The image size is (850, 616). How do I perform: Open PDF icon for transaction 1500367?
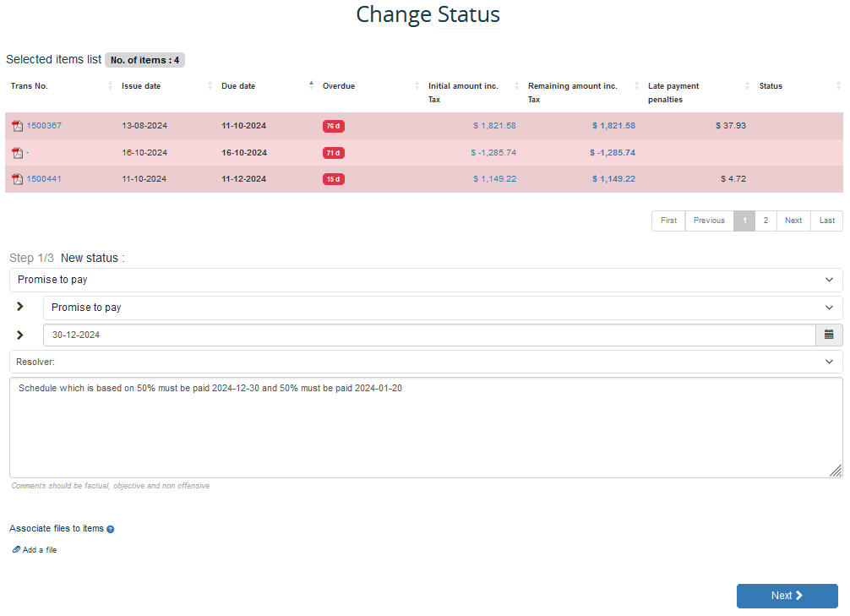[x=17, y=126]
